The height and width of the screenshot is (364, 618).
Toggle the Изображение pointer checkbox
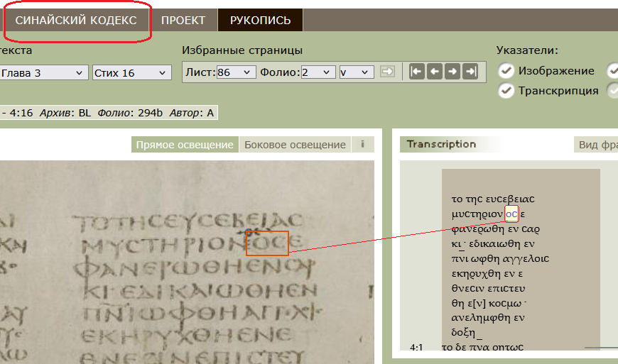[506, 71]
